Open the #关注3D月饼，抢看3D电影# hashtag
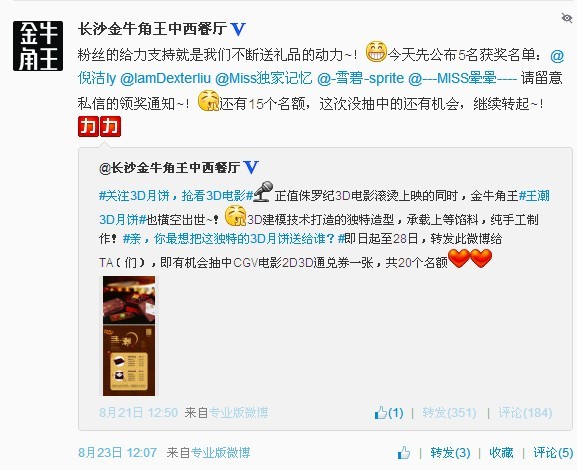 point(176,195)
